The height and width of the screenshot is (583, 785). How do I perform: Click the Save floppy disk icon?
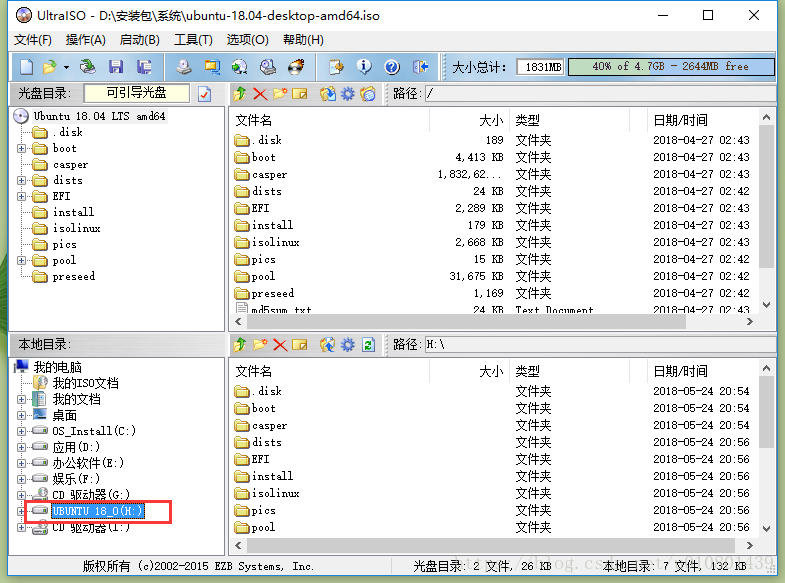pyautogui.click(x=116, y=67)
